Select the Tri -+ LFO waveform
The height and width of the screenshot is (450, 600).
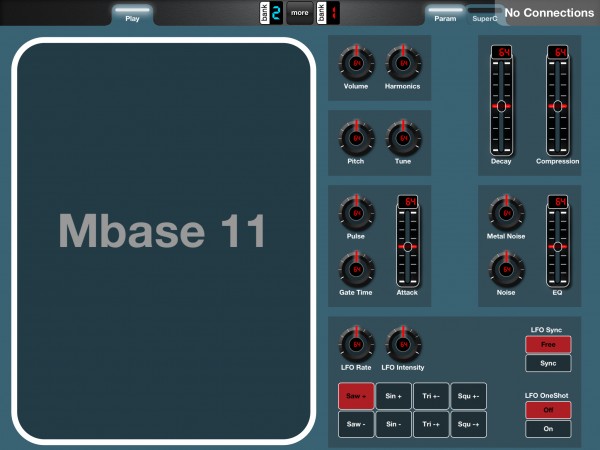click(431, 424)
